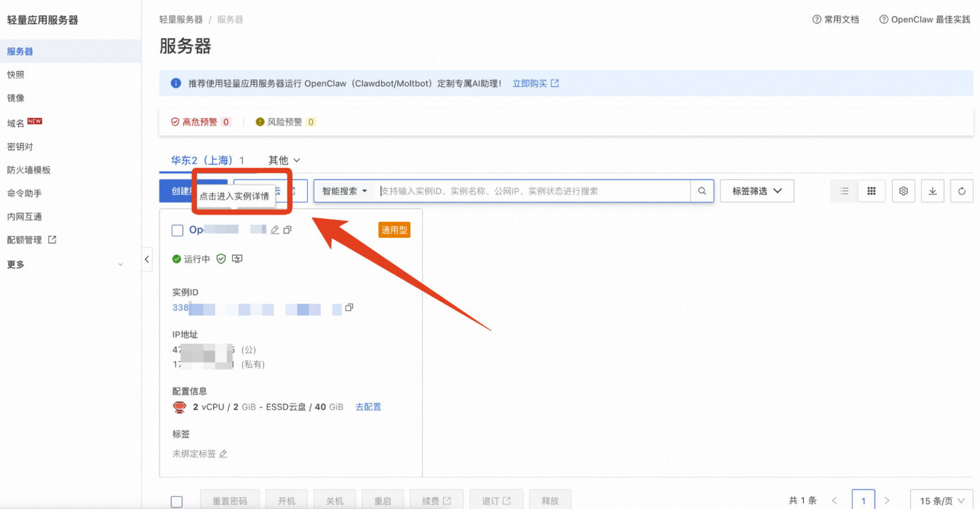Open the 其他 regions dropdown

[x=284, y=160]
